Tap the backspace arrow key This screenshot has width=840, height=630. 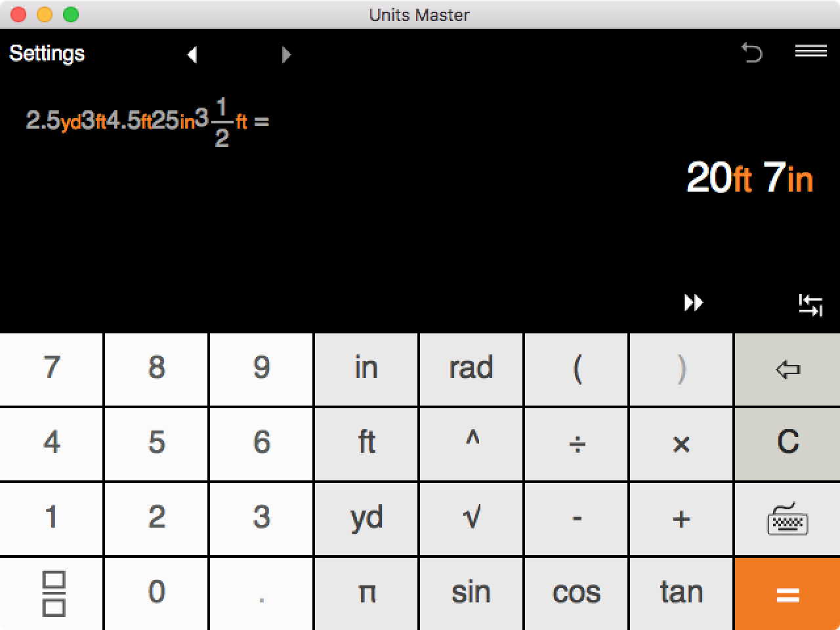click(x=787, y=369)
